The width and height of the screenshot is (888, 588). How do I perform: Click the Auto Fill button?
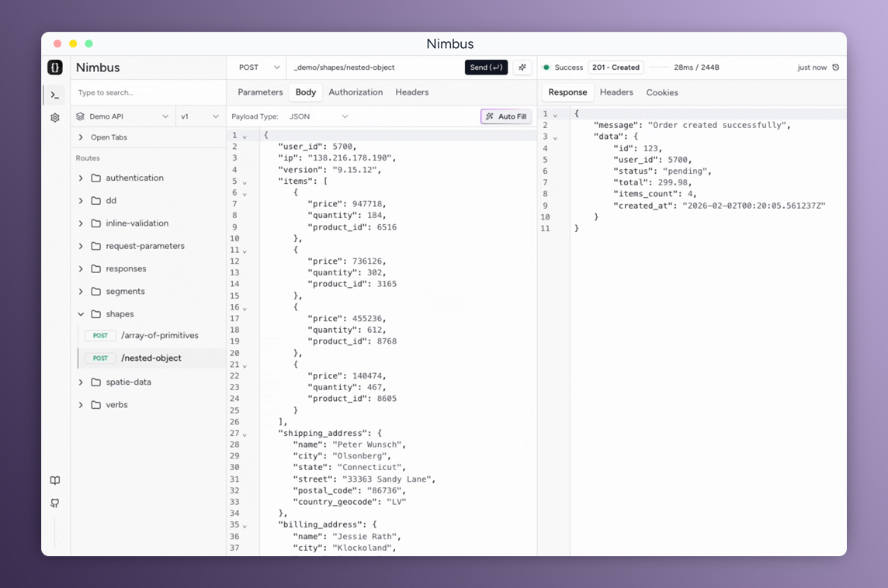coord(506,116)
